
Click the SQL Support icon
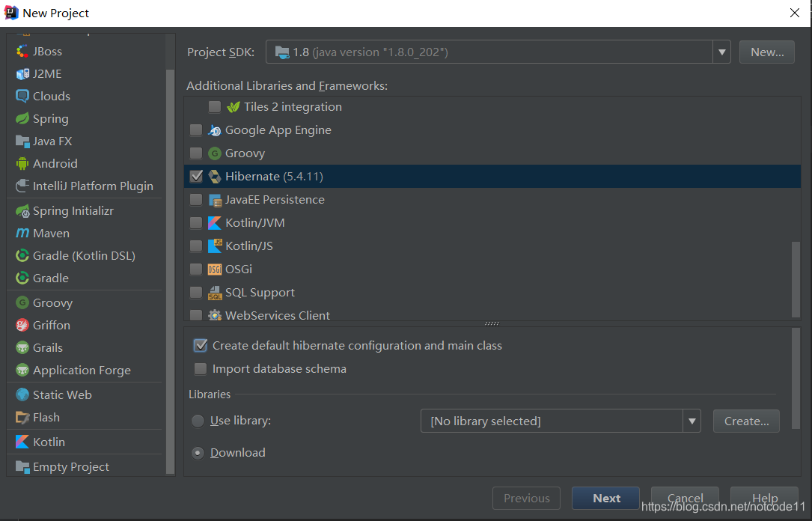[x=214, y=293]
